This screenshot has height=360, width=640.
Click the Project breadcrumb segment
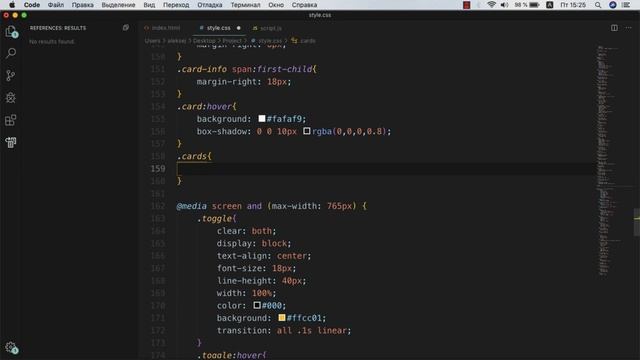point(232,41)
